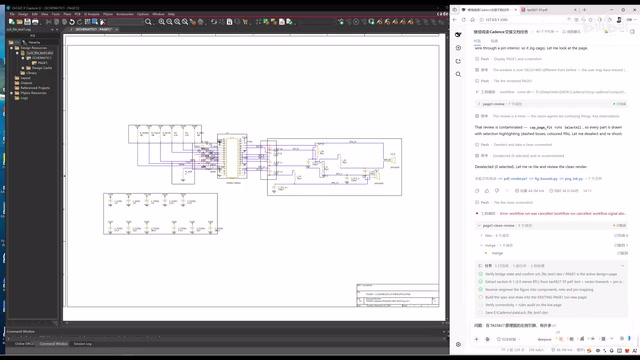The image size is (640, 360).
Task: Undo the last schematic action
Action: click(72, 22)
